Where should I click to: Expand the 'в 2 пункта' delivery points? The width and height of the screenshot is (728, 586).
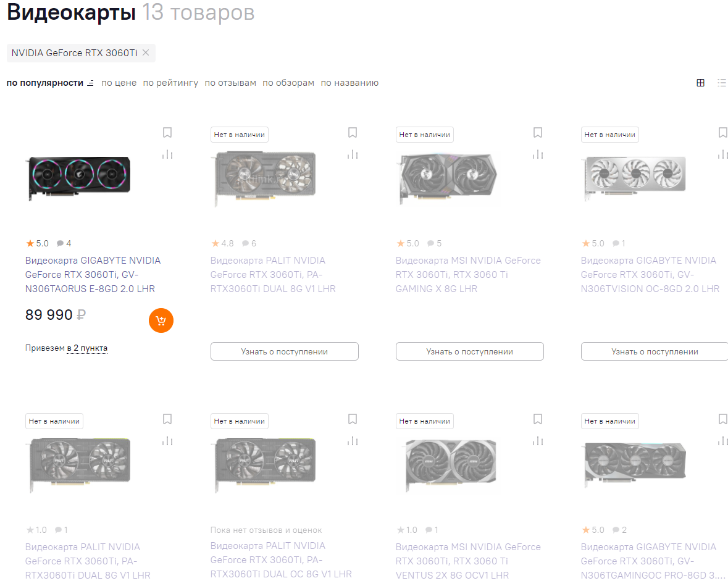click(x=87, y=348)
